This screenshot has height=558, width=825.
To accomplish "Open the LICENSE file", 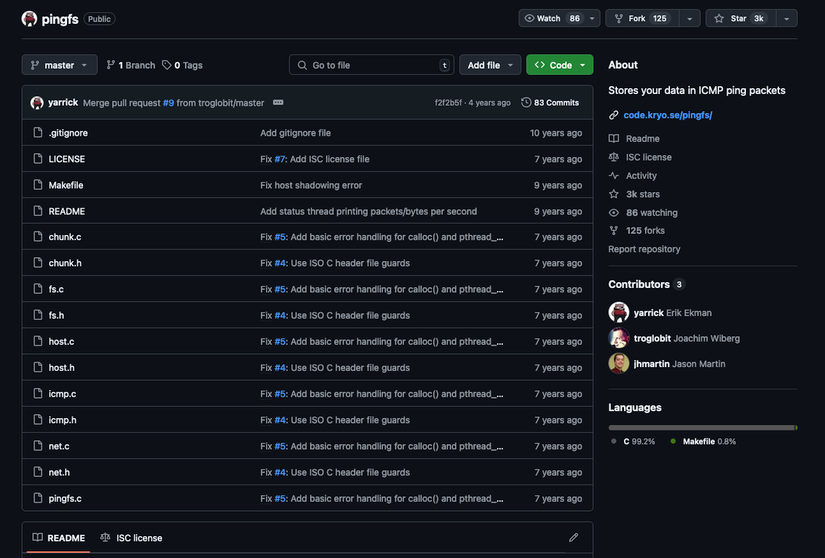I will (67, 159).
